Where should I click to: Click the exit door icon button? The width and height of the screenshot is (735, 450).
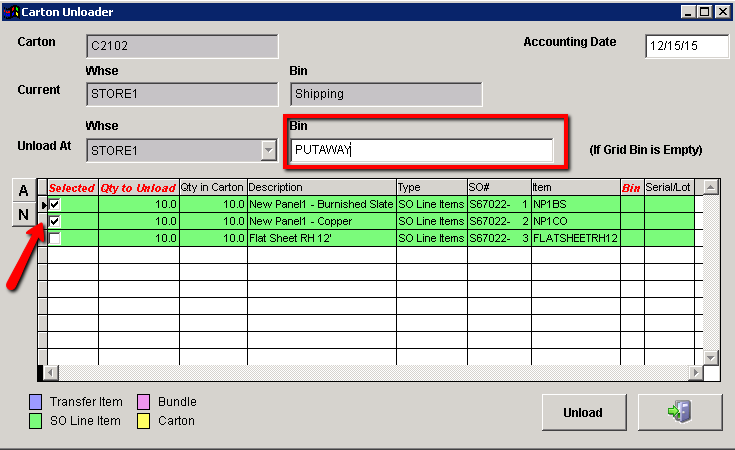coord(680,412)
